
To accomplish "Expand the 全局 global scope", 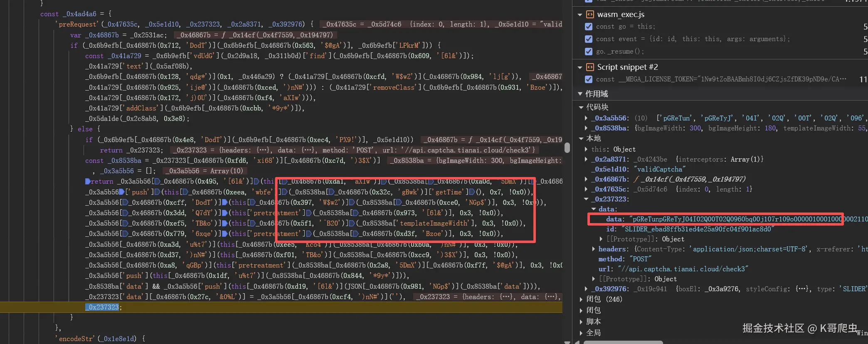I will (581, 333).
